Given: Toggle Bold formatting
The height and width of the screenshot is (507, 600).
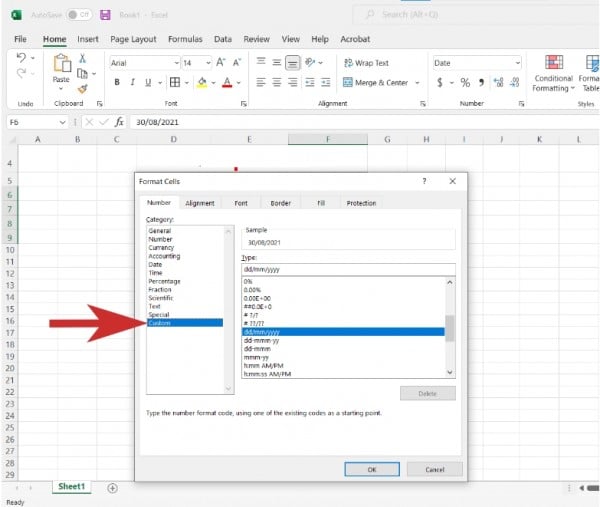Looking at the screenshot, I should (117, 82).
